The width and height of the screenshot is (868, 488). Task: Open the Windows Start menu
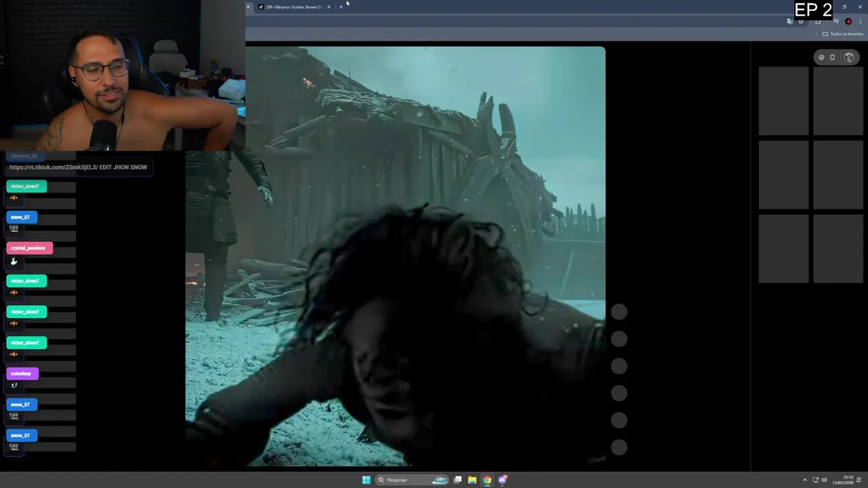(366, 480)
